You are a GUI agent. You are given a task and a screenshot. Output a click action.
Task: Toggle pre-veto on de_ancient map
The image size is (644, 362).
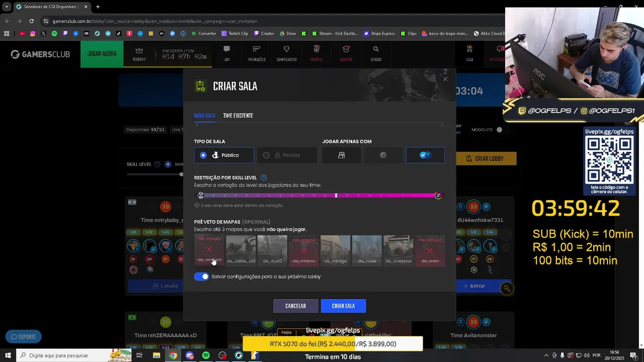[x=209, y=250]
